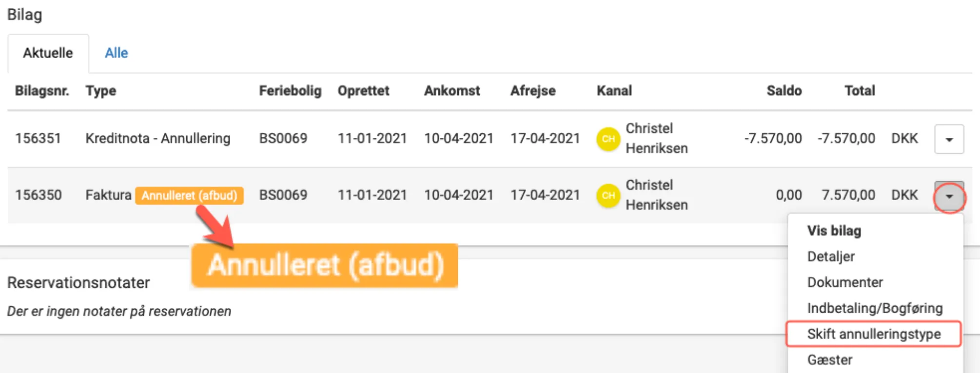
Task: Click Dokumenter in the actions menu
Action: pyautogui.click(x=844, y=282)
